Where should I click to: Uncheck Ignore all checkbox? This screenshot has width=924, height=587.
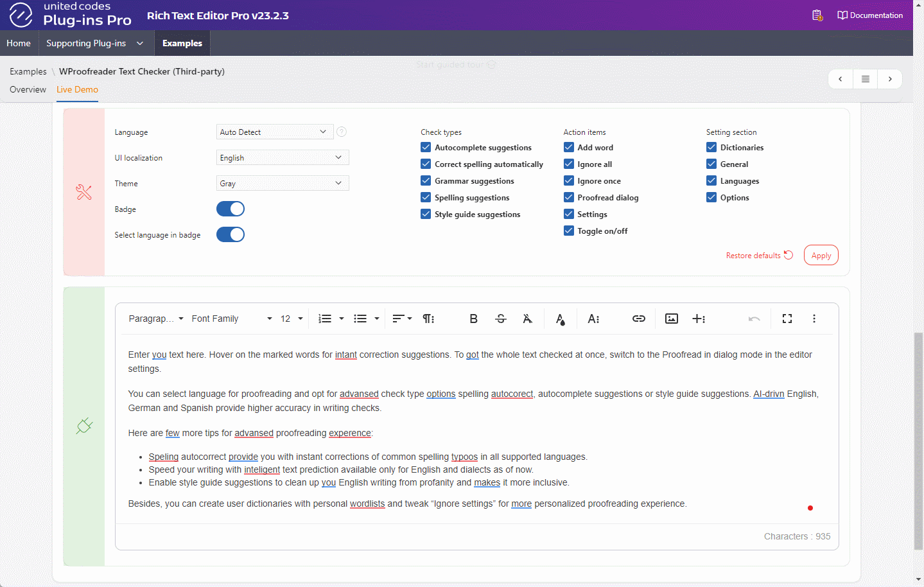tap(569, 164)
